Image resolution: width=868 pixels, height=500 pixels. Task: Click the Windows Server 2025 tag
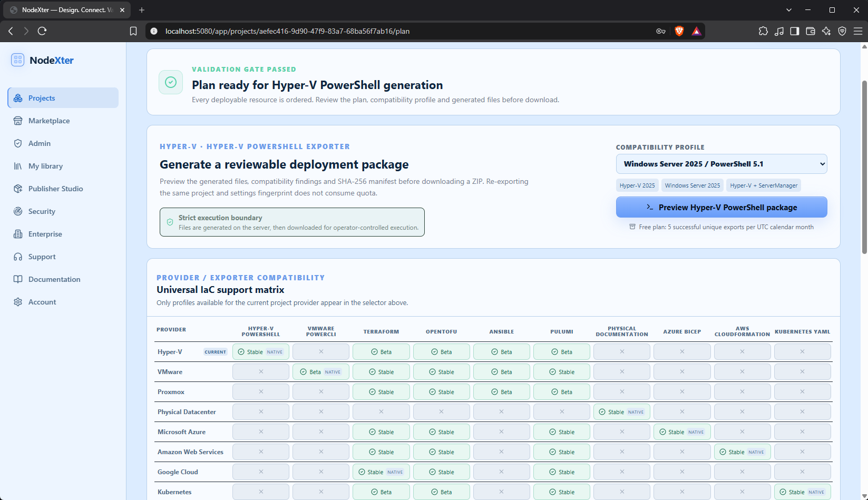693,185
